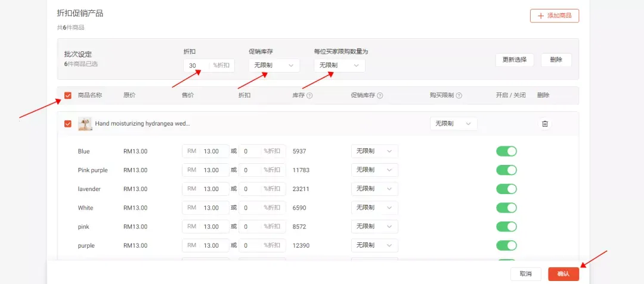Click help icon next to 促销库存 header

click(380, 95)
